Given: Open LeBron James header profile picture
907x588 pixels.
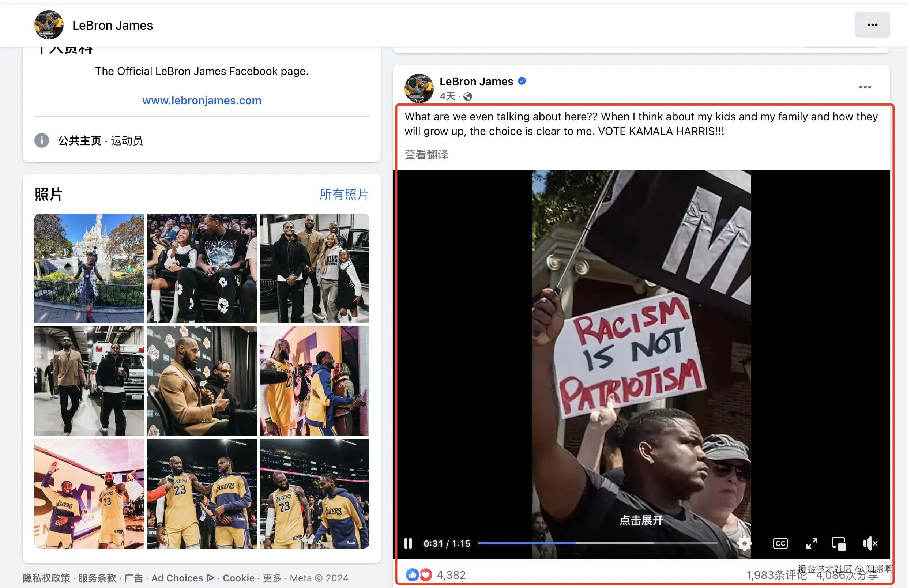Looking at the screenshot, I should 49,25.
